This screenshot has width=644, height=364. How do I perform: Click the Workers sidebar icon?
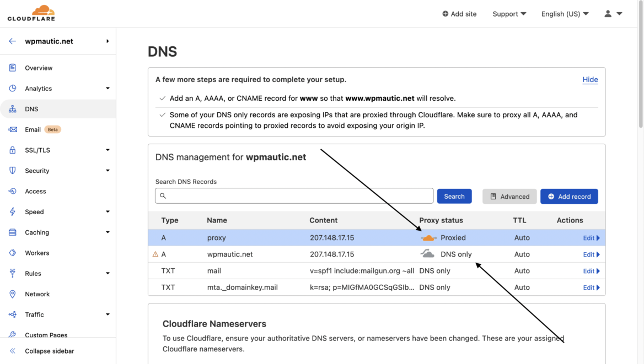pyautogui.click(x=11, y=253)
